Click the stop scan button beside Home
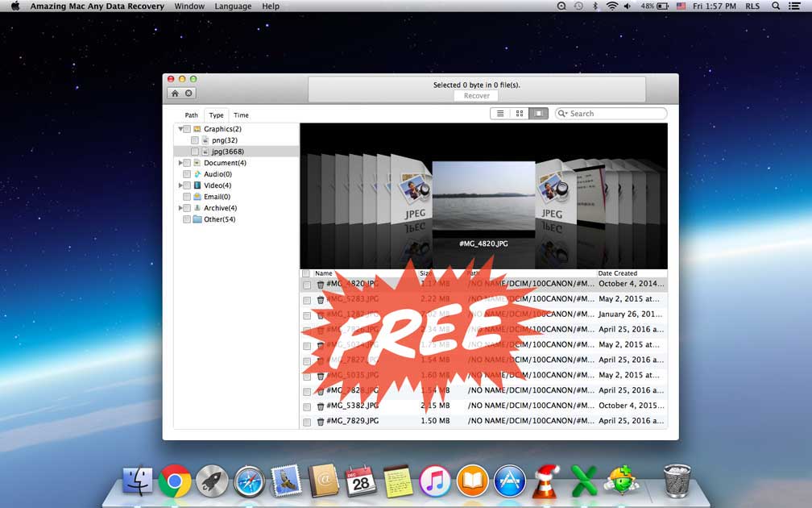This screenshot has height=508, width=812. pos(188,94)
